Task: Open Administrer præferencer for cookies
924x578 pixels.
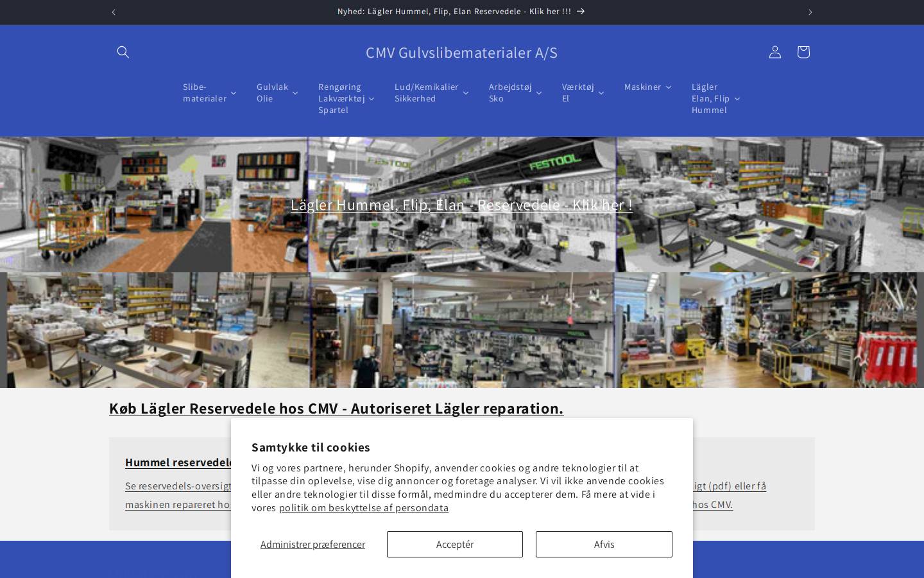Action: click(x=312, y=545)
